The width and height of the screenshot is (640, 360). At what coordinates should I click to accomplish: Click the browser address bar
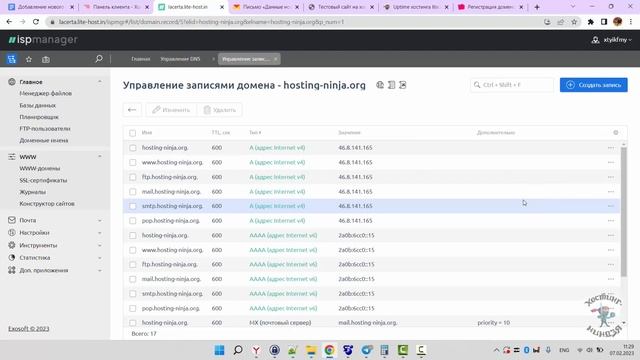pos(294,22)
